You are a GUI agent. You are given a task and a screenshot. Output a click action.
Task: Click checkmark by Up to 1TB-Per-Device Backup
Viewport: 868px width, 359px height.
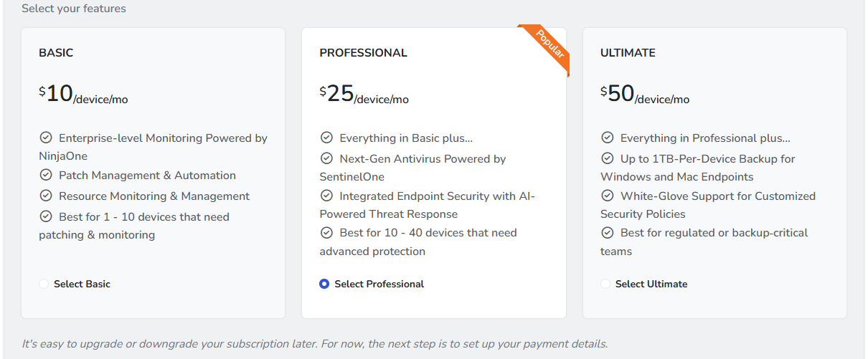(607, 159)
